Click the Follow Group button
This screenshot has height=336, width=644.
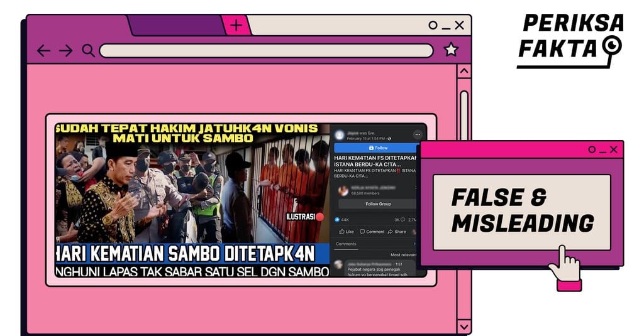click(x=378, y=204)
